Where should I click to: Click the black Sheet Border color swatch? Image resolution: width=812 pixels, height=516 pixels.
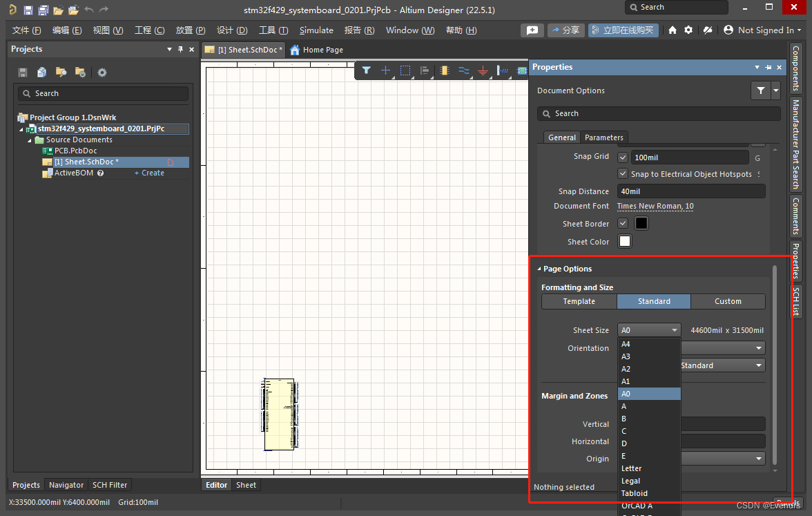[641, 223]
